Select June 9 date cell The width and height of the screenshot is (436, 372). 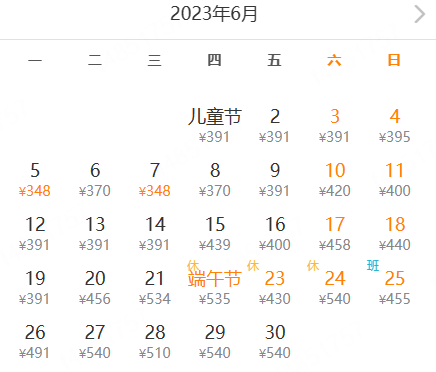pos(275,180)
